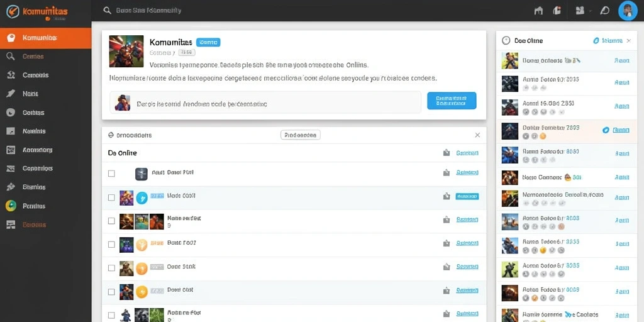Open the blue link in the "De Online" header row
The height and width of the screenshot is (322, 644).
[x=467, y=153]
